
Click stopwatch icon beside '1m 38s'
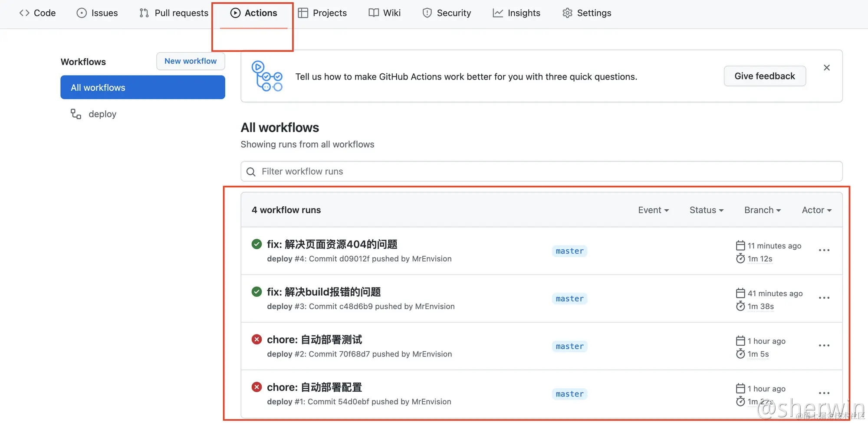click(x=740, y=307)
